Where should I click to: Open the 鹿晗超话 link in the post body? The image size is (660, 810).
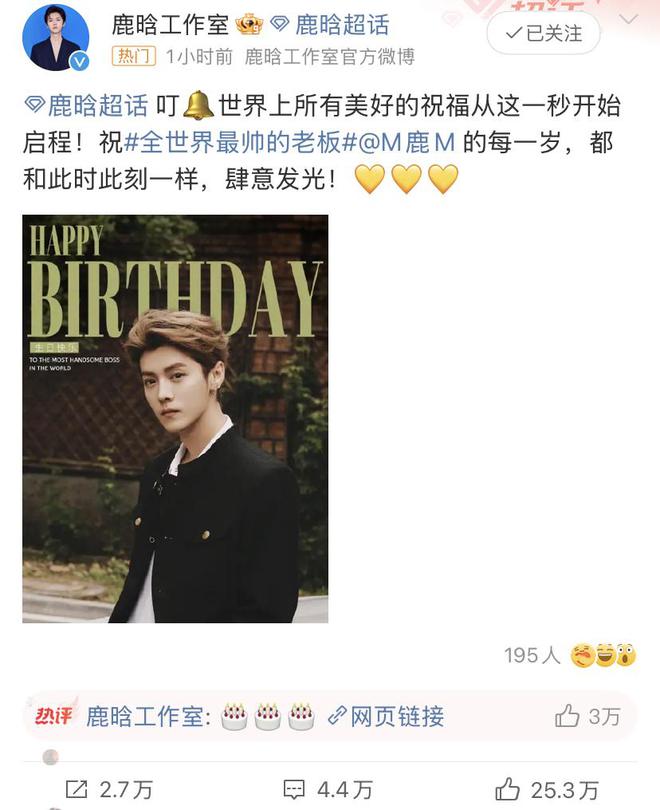(86, 106)
